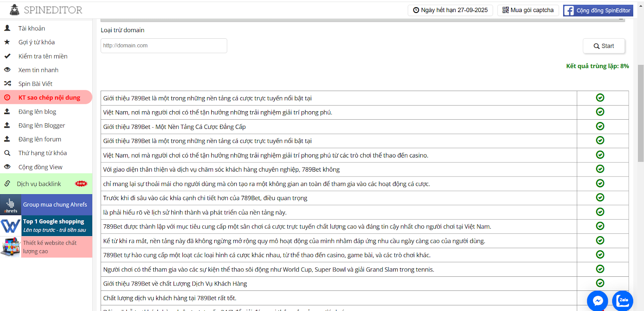Image resolution: width=644 pixels, height=311 pixels.
Task: Click the http://domain.com input field
Action: 164,46
